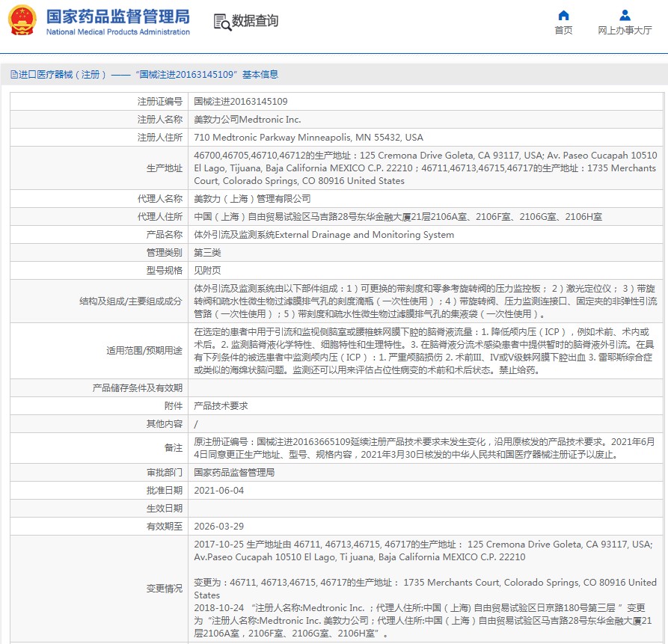
Task: Click the 结构及组成/主要组成成分 label
Action: [131, 301]
